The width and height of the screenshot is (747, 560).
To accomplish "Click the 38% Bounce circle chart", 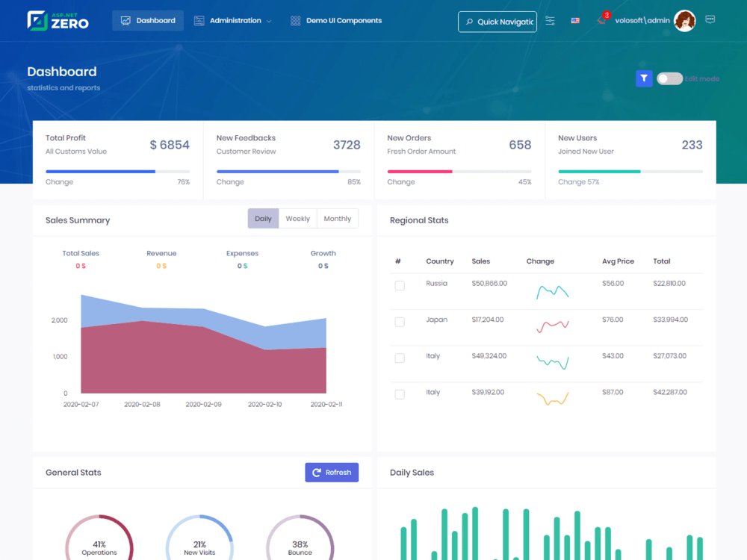I will [x=300, y=537].
